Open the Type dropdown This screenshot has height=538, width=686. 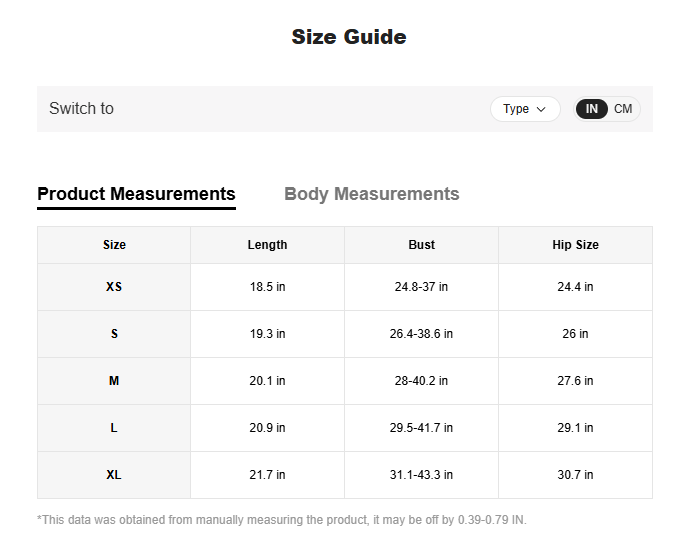524,109
